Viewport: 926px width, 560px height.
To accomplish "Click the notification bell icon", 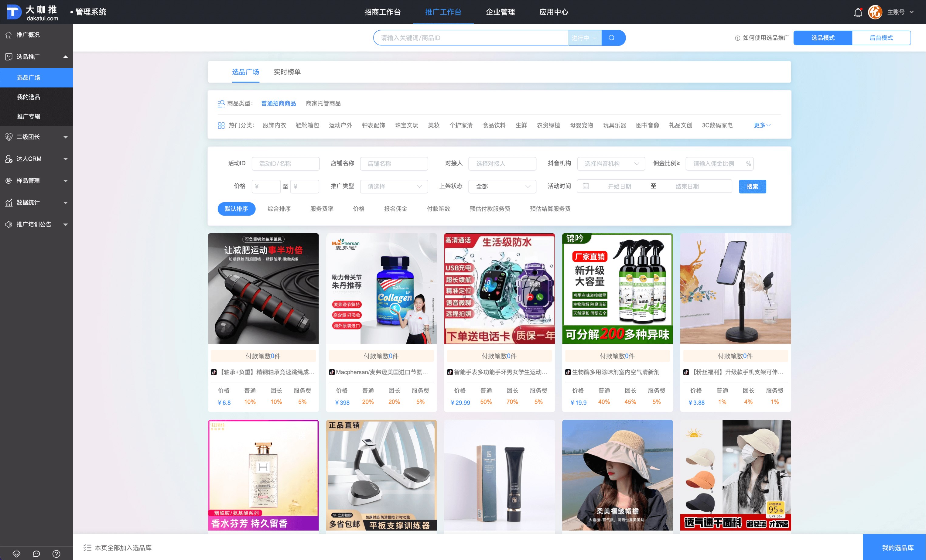I will [858, 12].
